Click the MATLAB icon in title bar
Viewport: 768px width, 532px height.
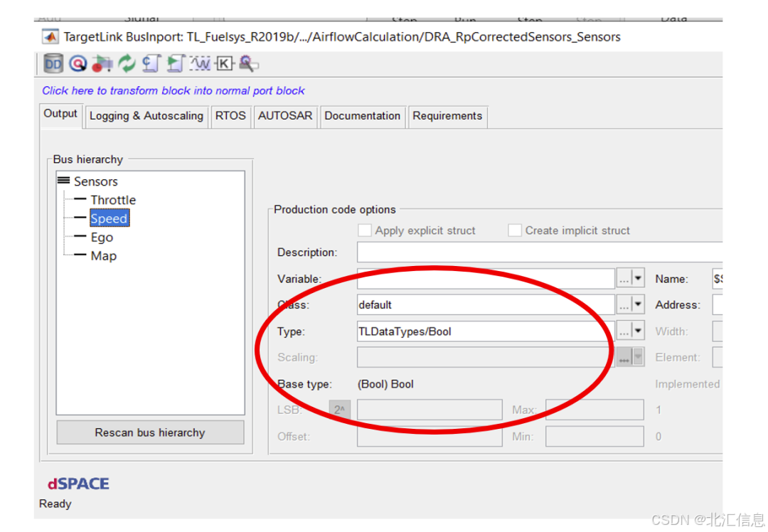click(50, 37)
